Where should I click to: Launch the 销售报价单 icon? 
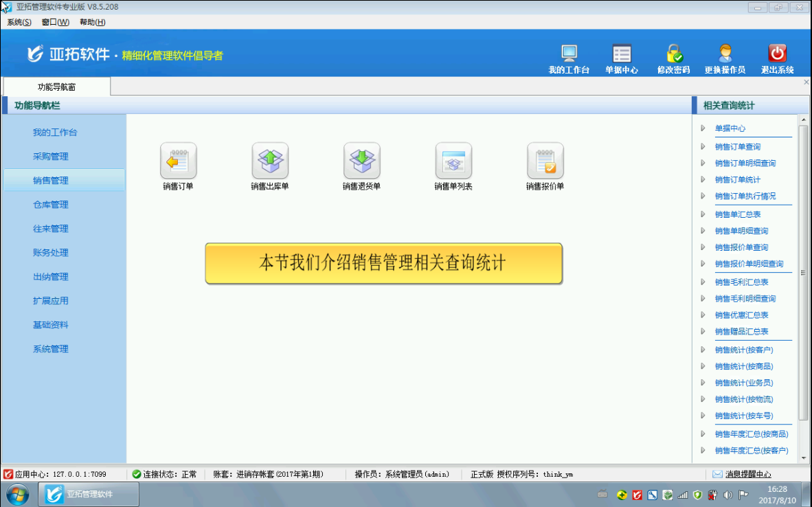[545, 161]
